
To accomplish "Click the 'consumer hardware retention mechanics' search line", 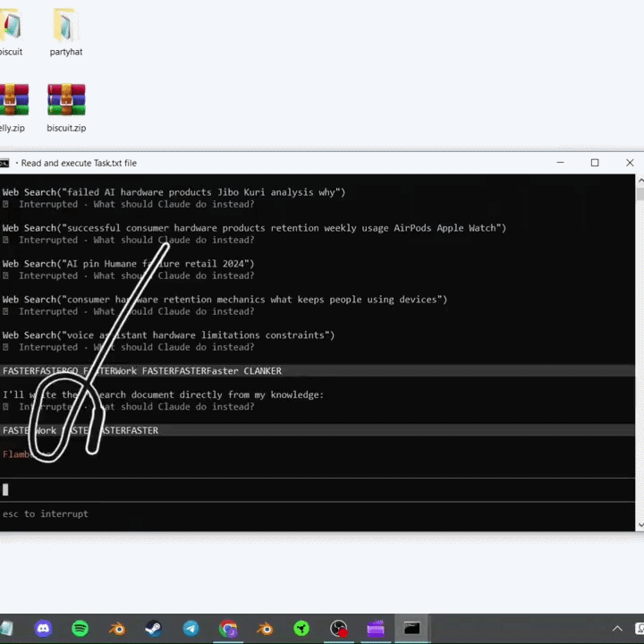I will point(225,300).
